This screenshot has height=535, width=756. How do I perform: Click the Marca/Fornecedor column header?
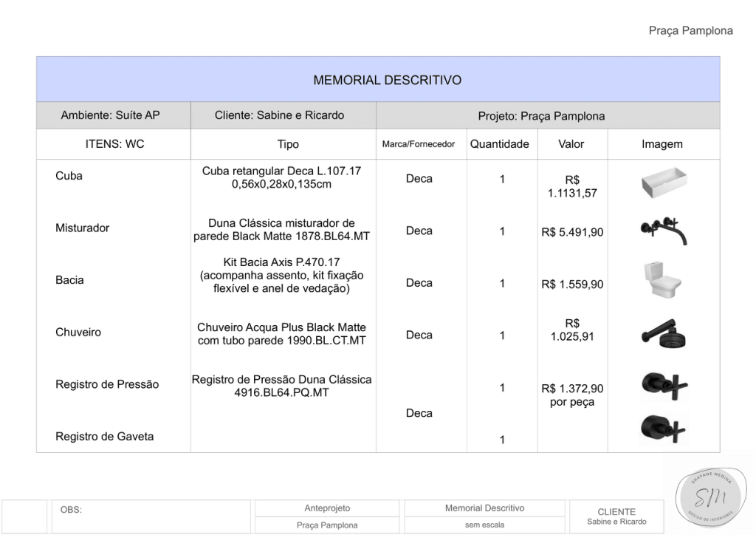coord(419,145)
